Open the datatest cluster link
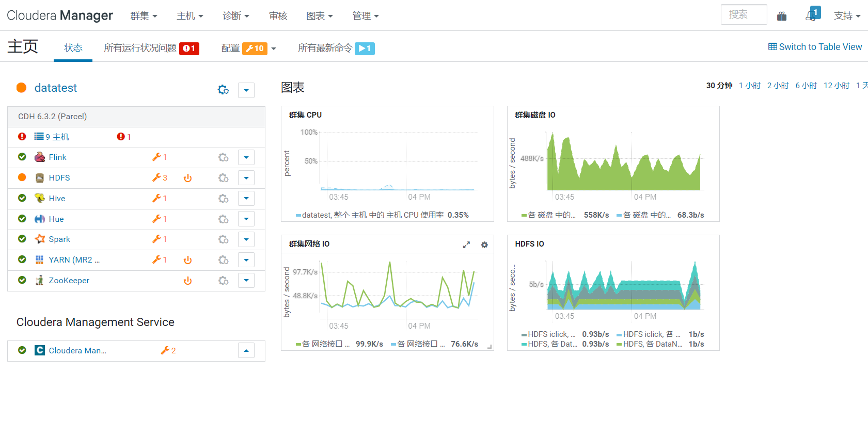The image size is (868, 439). (56, 88)
